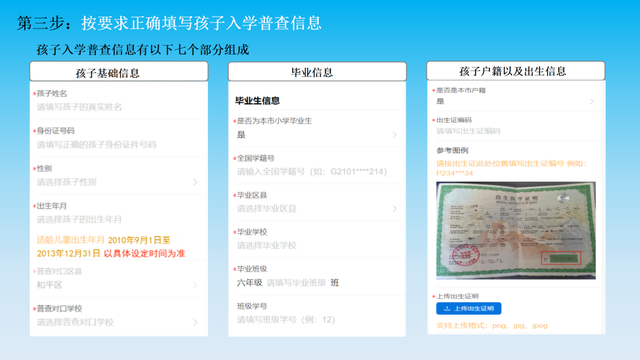Click the 身份证号码 ID number input field
The image size is (640, 360).
[97, 144]
